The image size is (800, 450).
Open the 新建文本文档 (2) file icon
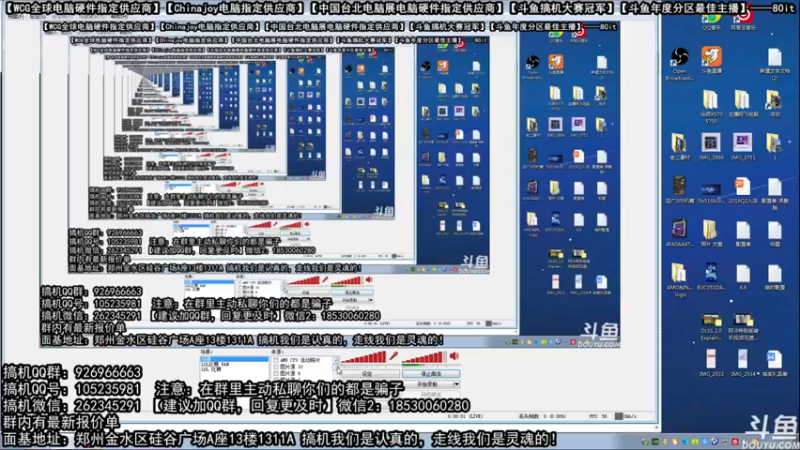click(774, 64)
